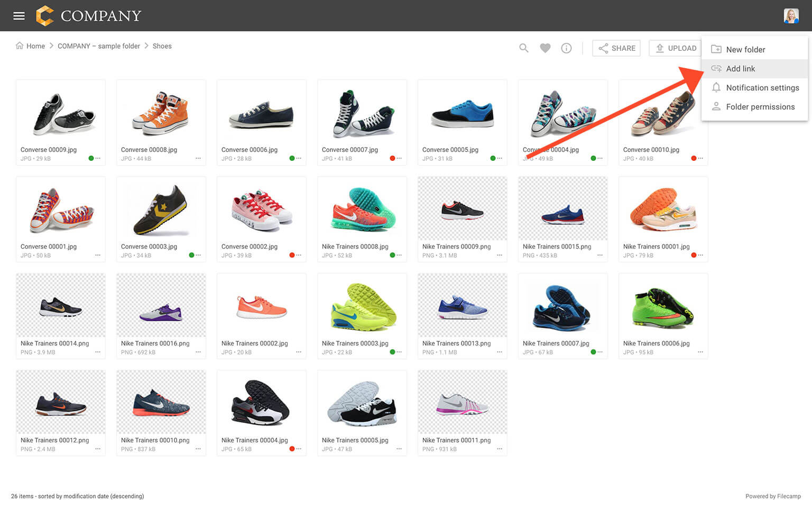Image resolution: width=812 pixels, height=508 pixels.
Task: Click the Nike Trainers 00004.jpg file name
Action: click(255, 440)
